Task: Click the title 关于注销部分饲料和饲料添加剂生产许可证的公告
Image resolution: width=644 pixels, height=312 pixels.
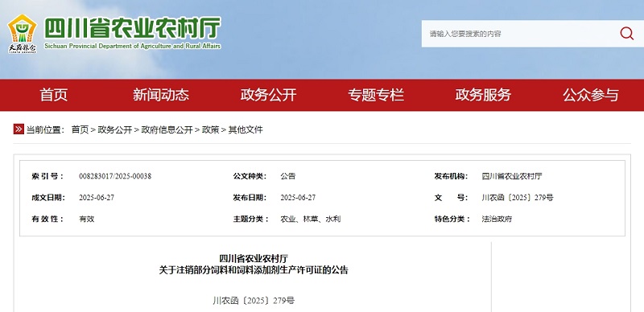Action: click(254, 270)
